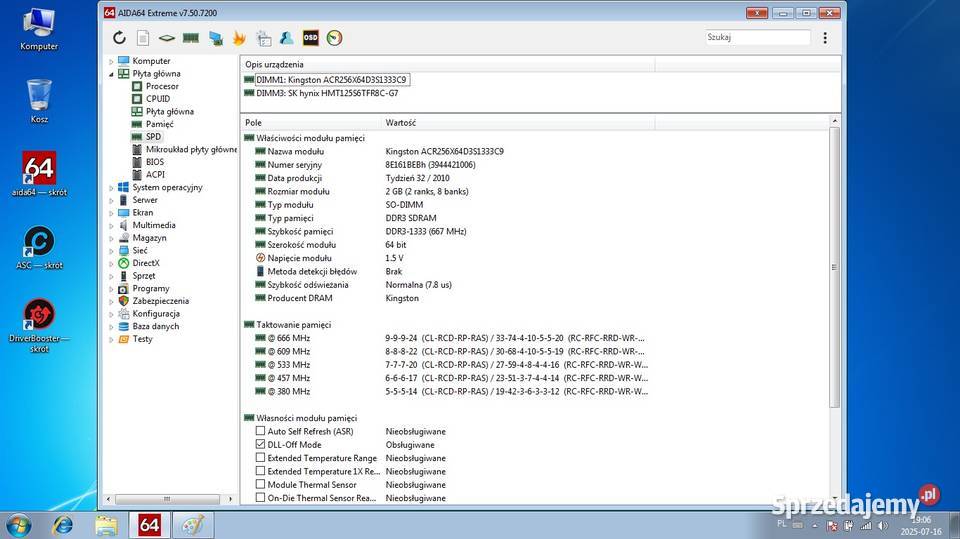This screenshot has width=960, height=539.
Task: Click the blue user silhouette toolbar icon
Action: click(287, 38)
